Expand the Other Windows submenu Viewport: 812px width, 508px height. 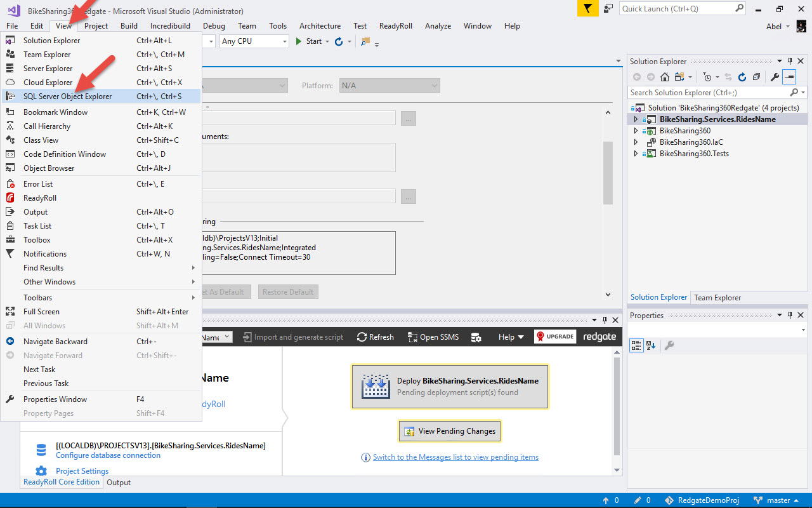coord(101,282)
